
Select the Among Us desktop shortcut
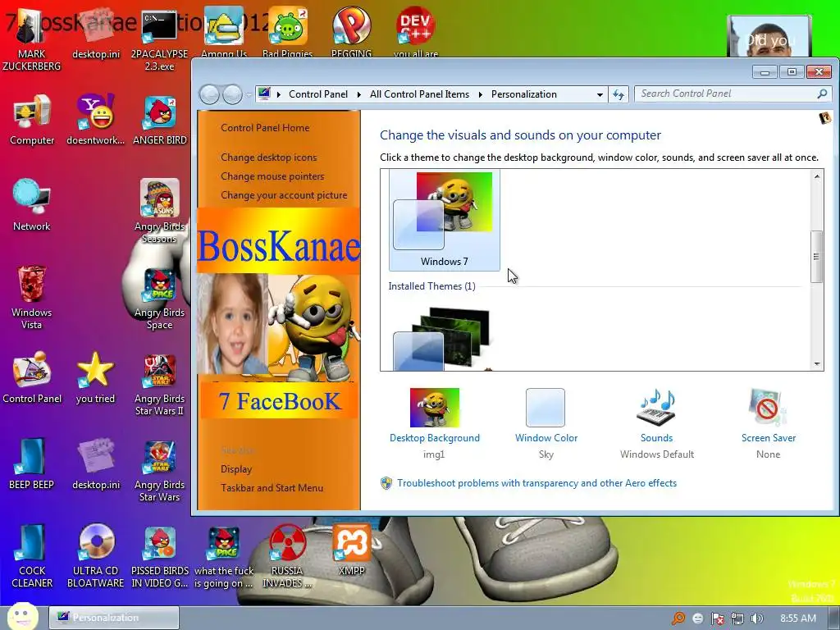tap(224, 32)
